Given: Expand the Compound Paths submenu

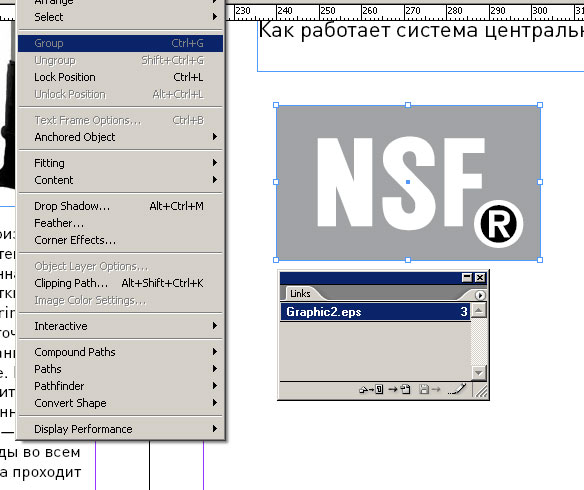Looking at the screenshot, I should point(120,352).
